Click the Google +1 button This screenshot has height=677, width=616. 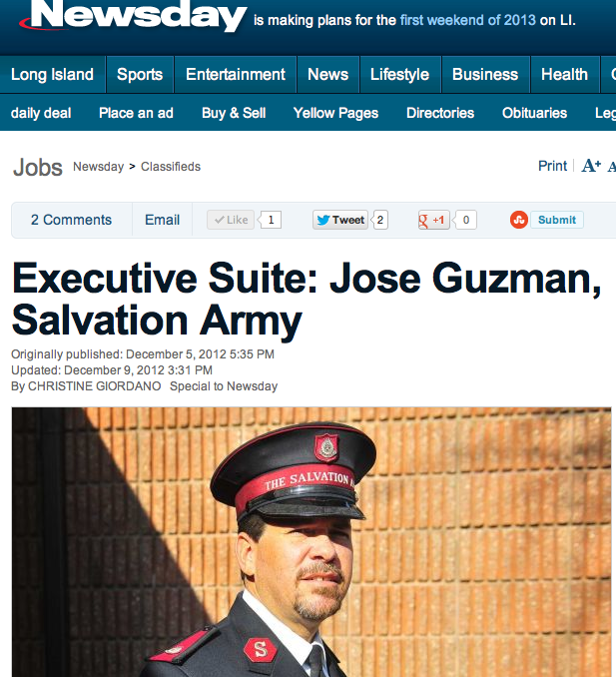coord(434,220)
